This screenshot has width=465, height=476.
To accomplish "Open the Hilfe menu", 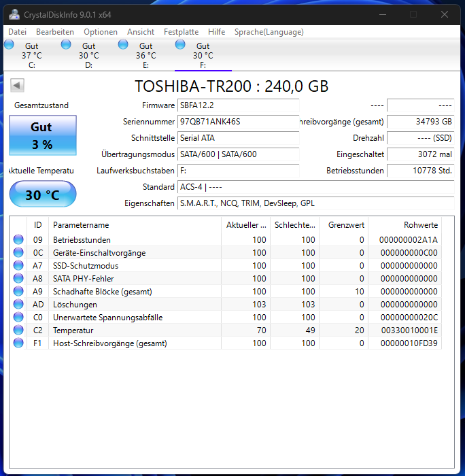I will tap(216, 32).
